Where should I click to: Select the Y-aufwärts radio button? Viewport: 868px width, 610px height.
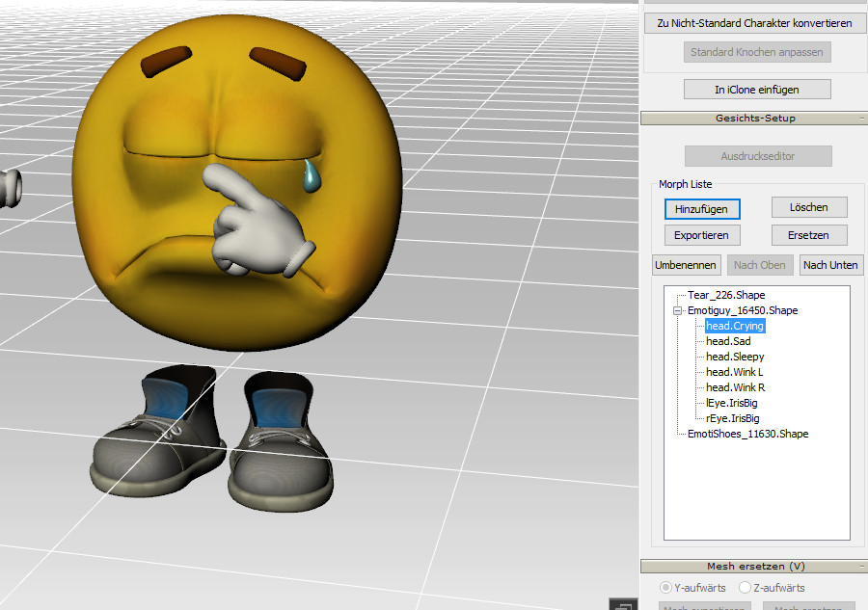click(665, 587)
